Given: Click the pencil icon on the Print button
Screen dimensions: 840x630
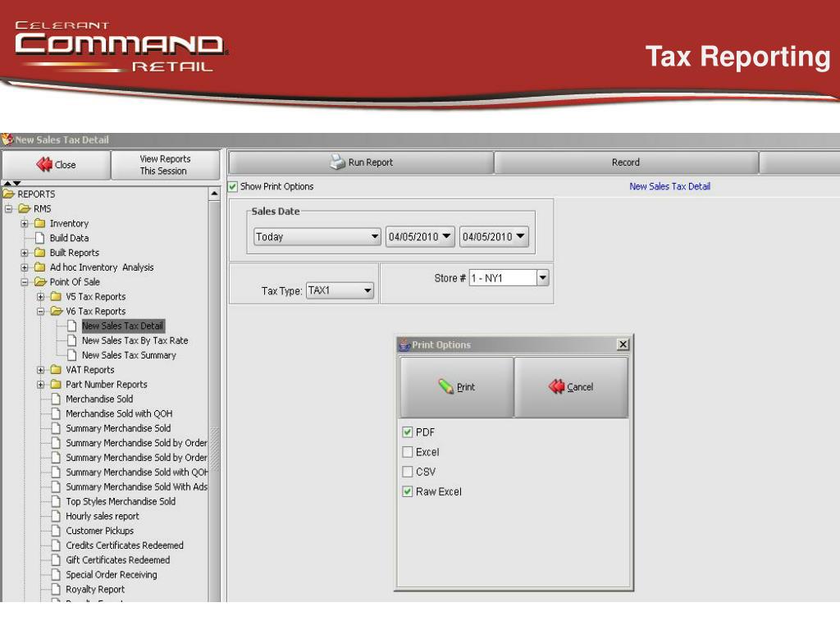Looking at the screenshot, I should pos(445,386).
